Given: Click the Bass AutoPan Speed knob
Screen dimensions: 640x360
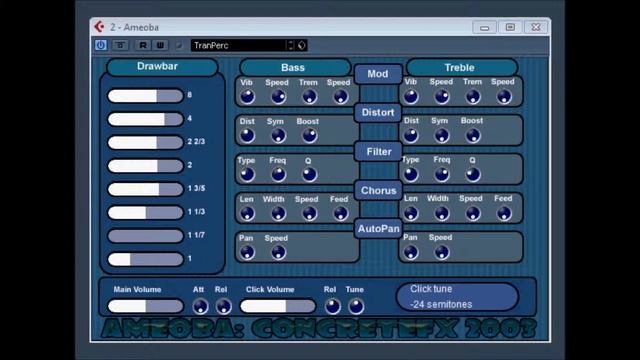Looking at the screenshot, I should pyautogui.click(x=278, y=252).
